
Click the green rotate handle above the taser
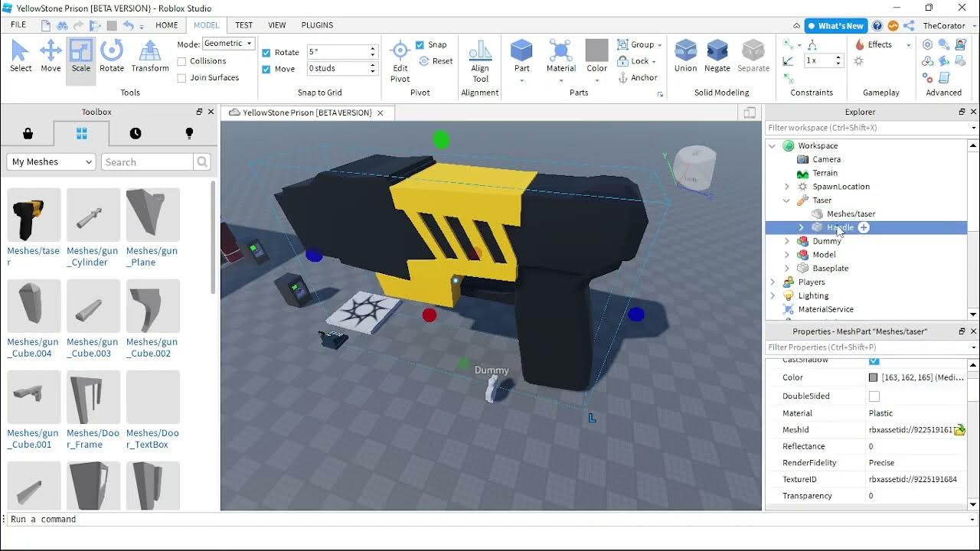(441, 139)
